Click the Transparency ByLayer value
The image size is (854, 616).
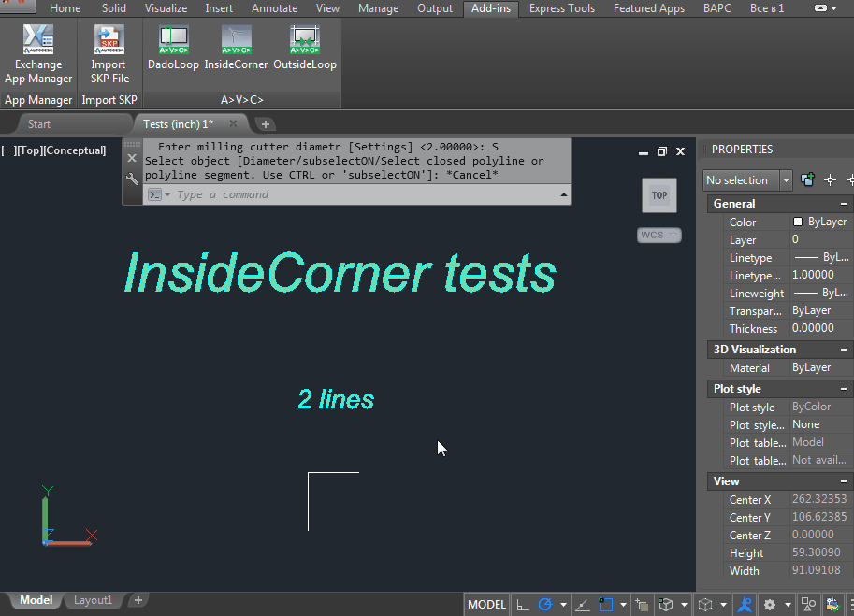click(820, 310)
